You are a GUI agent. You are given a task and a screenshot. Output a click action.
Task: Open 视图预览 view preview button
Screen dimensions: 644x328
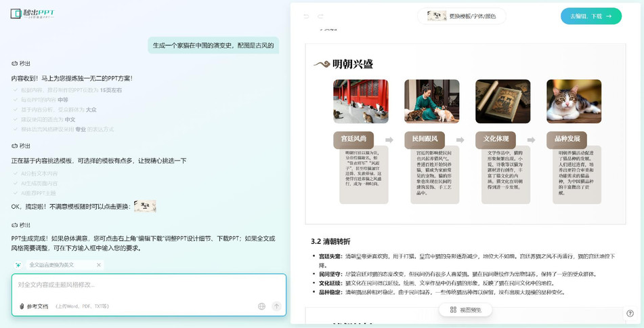(466, 310)
